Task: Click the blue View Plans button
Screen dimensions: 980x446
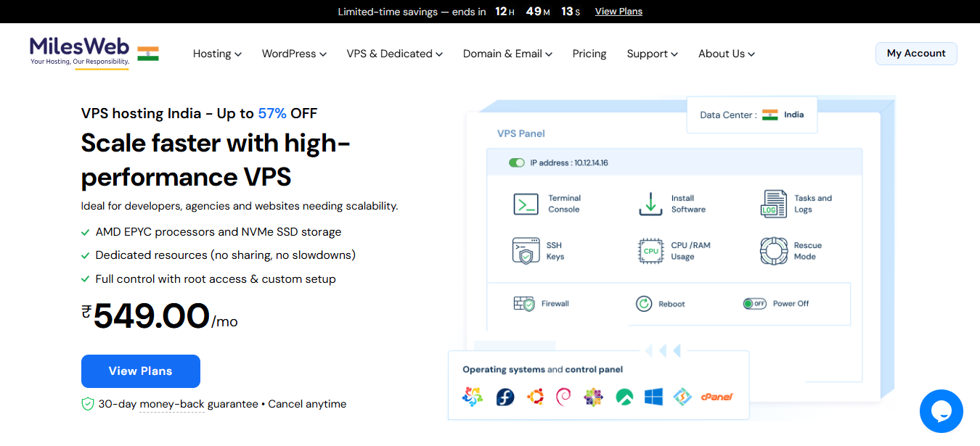Action: pos(140,371)
